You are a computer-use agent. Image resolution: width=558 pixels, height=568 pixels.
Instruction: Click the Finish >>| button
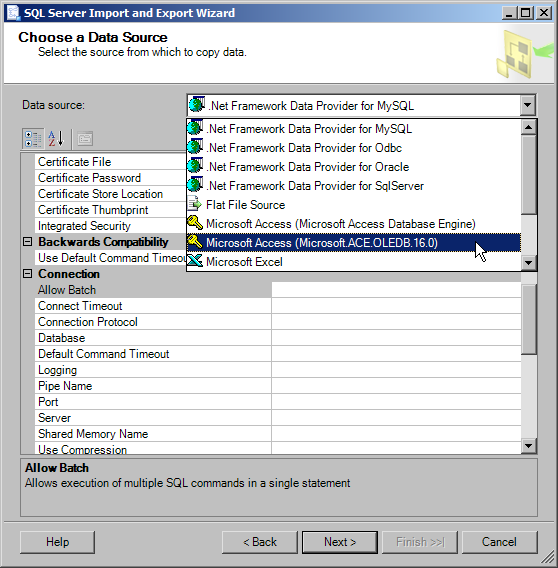pos(420,542)
